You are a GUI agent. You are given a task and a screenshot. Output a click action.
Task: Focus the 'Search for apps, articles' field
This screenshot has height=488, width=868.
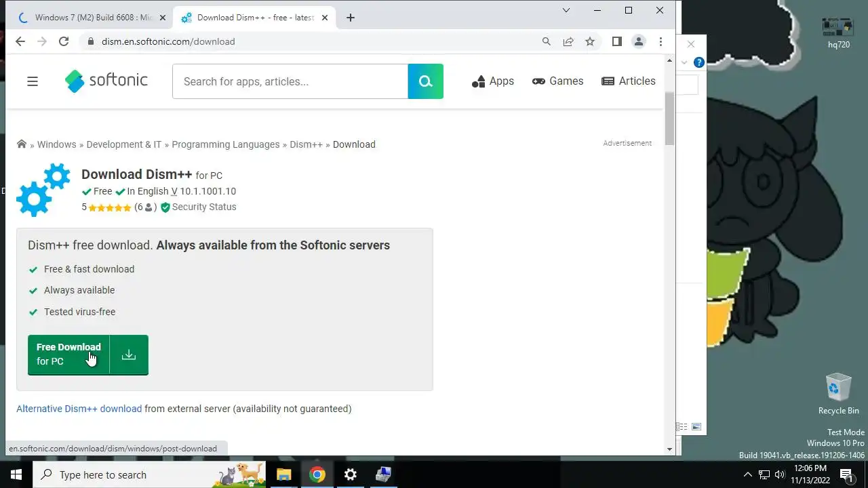(290, 81)
